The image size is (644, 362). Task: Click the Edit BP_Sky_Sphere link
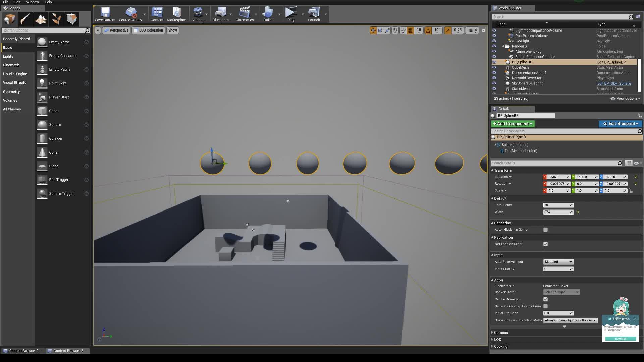tap(614, 83)
